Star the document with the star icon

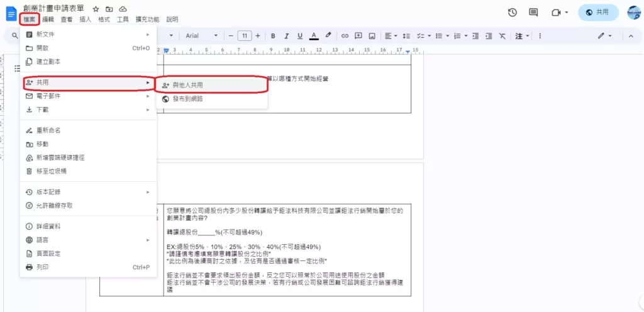96,9
